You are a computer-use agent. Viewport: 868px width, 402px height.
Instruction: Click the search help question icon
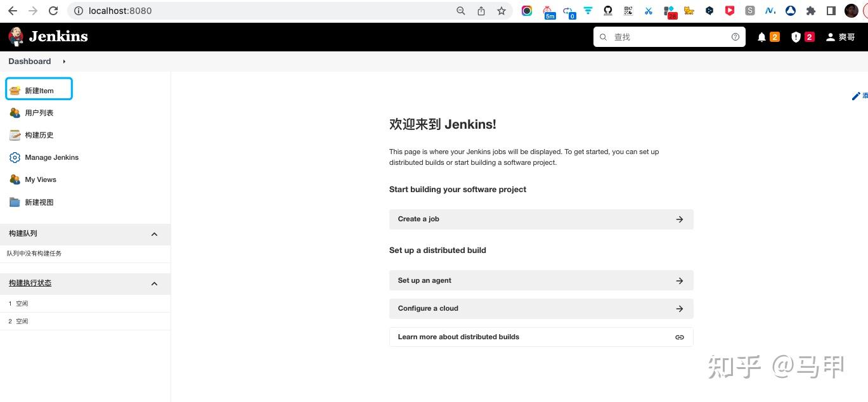tap(735, 37)
